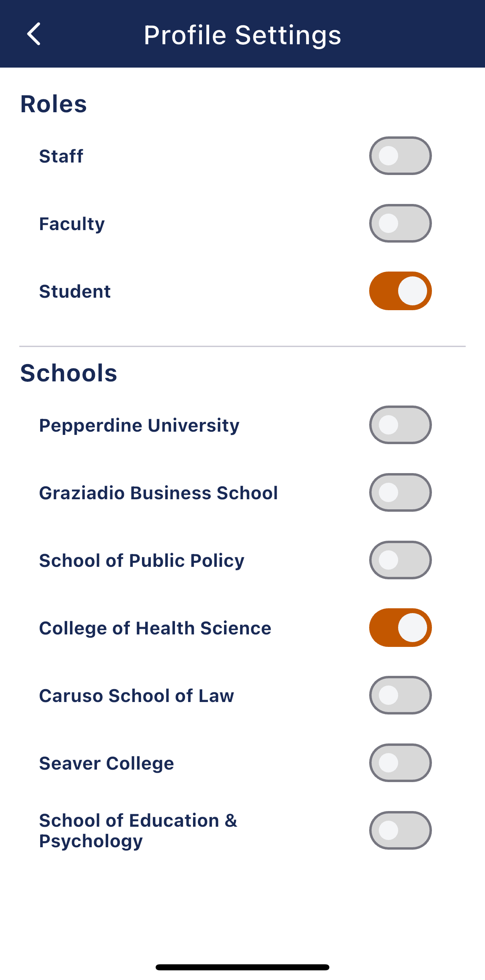
Task: Turn off College of Health Science
Action: click(x=400, y=628)
